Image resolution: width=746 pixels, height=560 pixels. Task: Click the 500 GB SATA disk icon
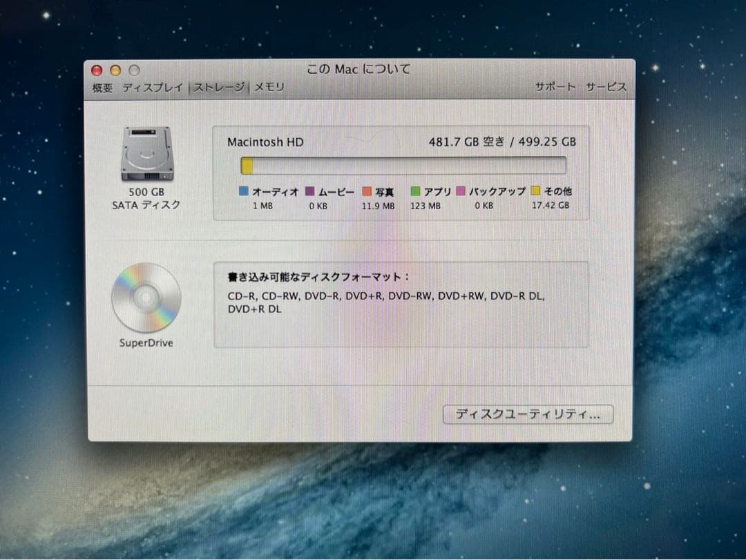(146, 155)
